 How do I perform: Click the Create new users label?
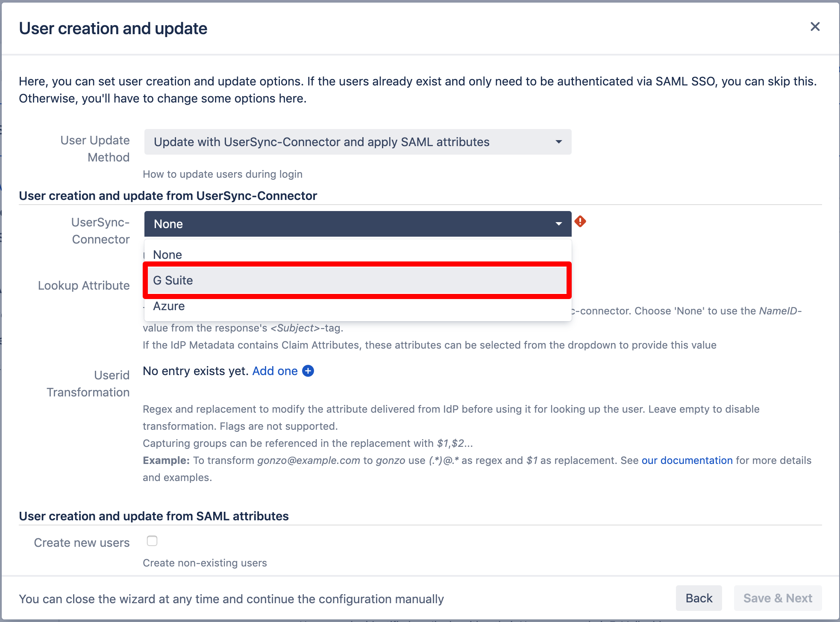[x=82, y=543]
